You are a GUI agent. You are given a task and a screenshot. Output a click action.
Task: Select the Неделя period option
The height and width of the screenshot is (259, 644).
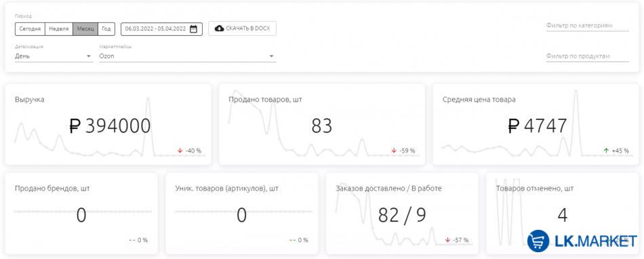59,28
